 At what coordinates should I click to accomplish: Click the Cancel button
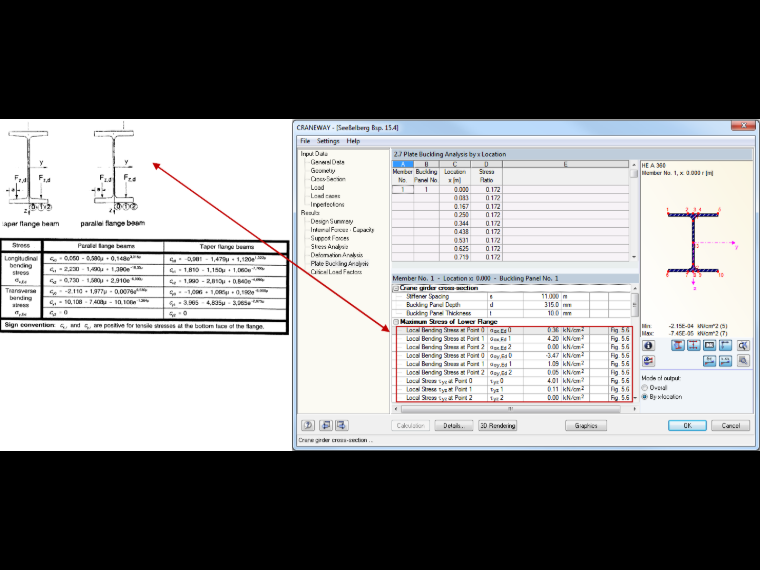(x=730, y=426)
